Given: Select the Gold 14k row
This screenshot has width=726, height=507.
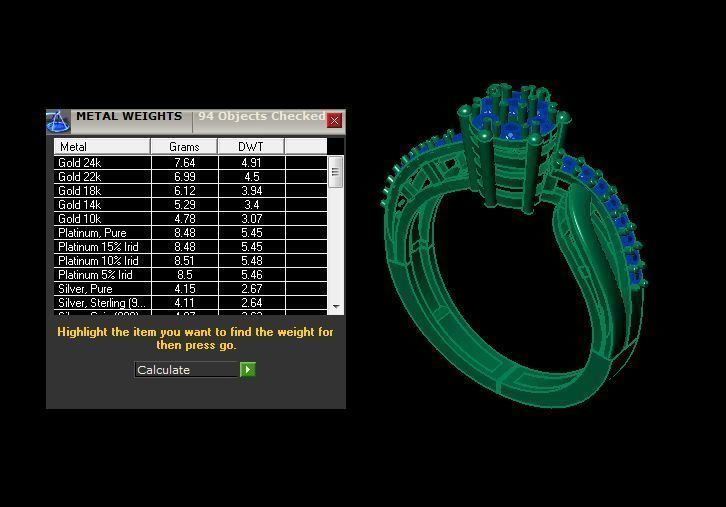Looking at the screenshot, I should [190, 205].
